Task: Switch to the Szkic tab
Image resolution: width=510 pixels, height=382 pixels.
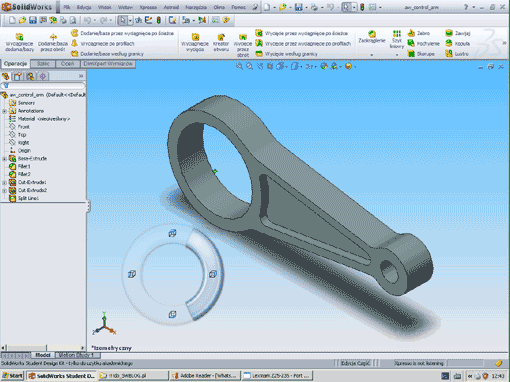Action: (x=43, y=64)
